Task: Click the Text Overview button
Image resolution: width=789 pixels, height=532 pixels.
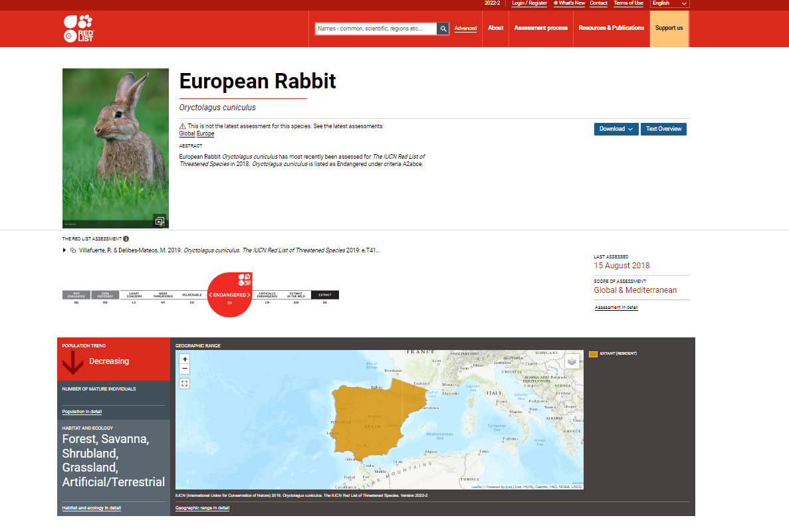Action: (663, 129)
